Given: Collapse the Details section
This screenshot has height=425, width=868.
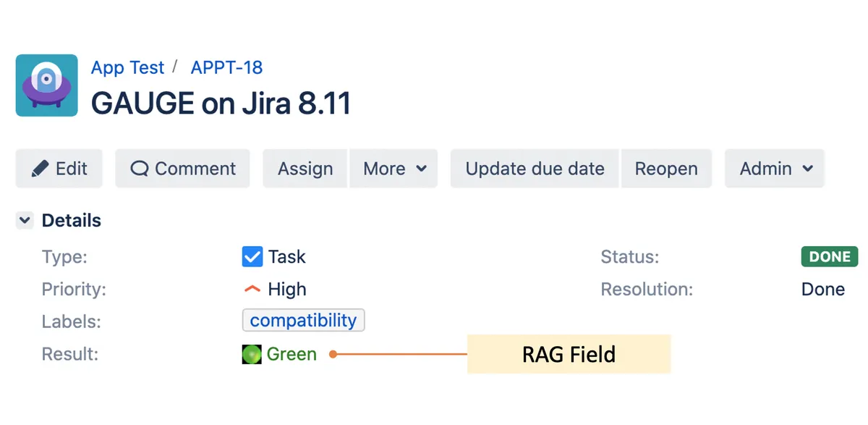Looking at the screenshot, I should tap(25, 221).
